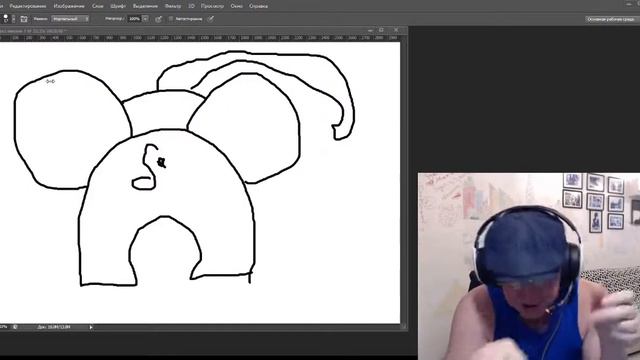Open the Справка menu
Image resolution: width=640 pixels, height=360 pixels.
point(258,6)
